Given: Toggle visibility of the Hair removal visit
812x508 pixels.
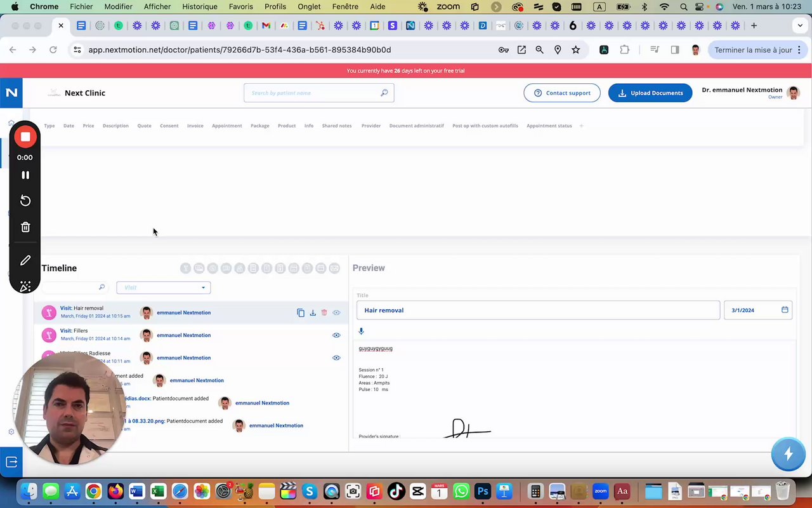Looking at the screenshot, I should [336, 312].
